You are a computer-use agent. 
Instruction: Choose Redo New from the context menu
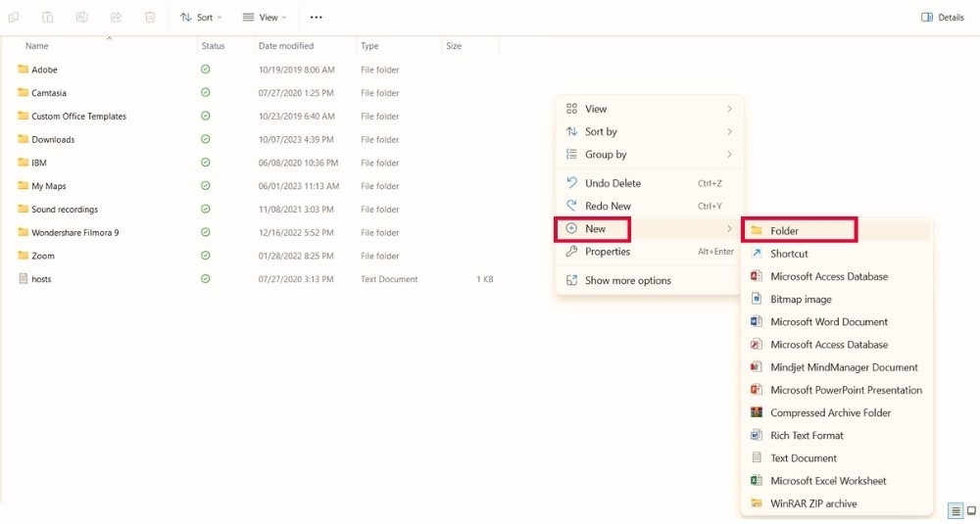tap(650, 206)
